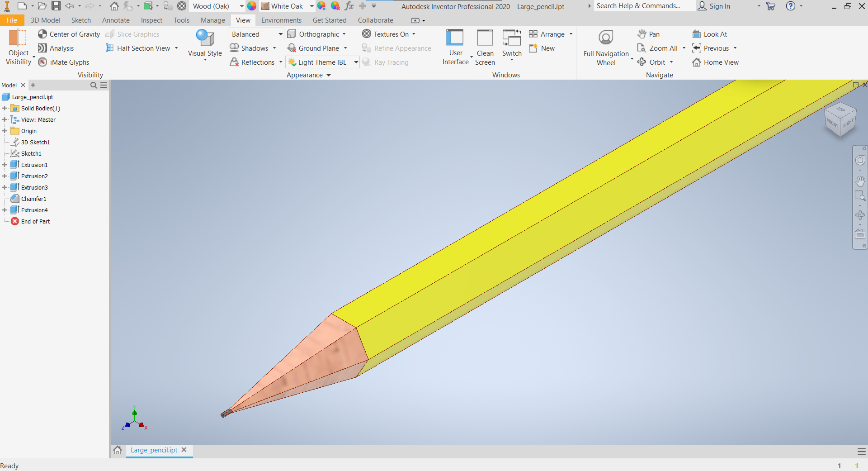Screen dimensions: 868x471
Task: Open a New window
Action: (x=542, y=48)
